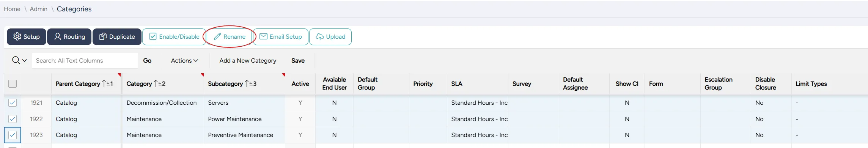Click the Rename pencil icon

point(217,36)
